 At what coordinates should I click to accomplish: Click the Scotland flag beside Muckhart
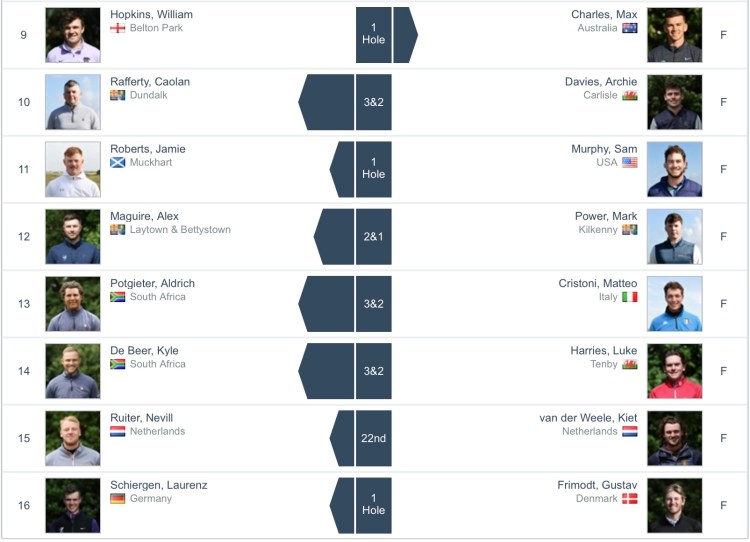click(118, 162)
